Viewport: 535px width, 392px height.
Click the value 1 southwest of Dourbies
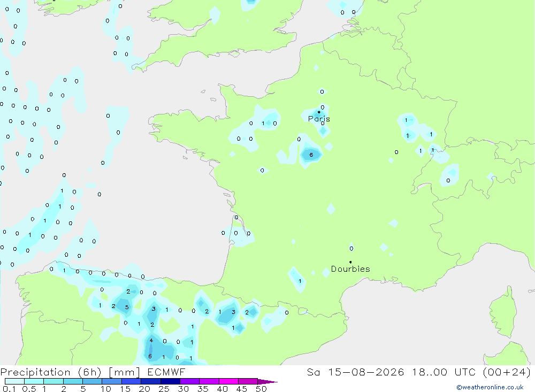pos(300,281)
